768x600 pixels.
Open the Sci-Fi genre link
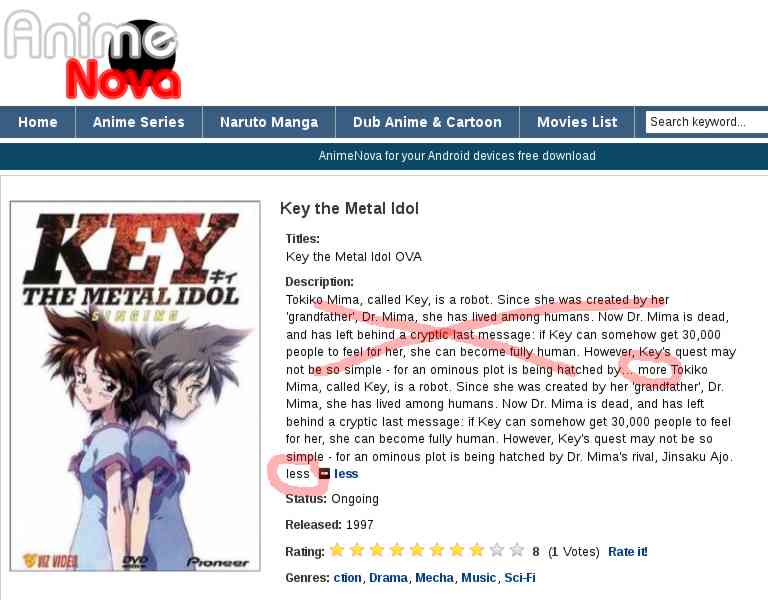click(x=520, y=578)
